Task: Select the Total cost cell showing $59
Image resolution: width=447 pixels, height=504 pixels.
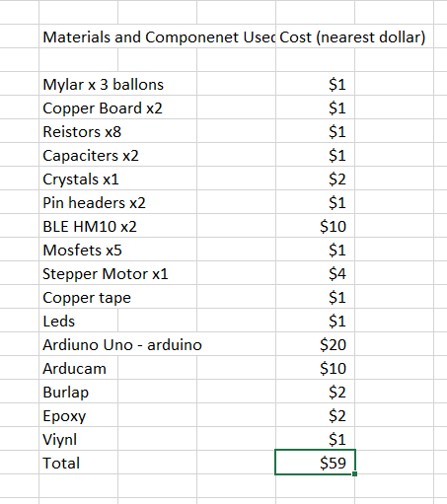Action: pos(315,463)
